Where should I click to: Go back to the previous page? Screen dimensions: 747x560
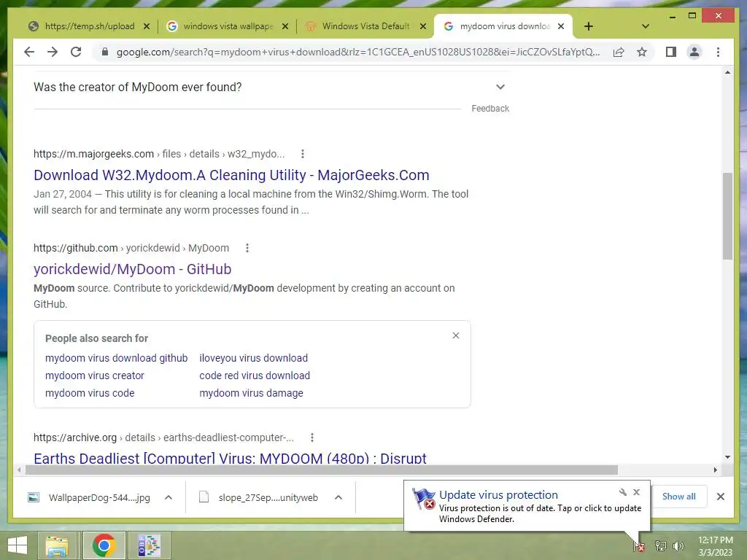[x=29, y=52]
